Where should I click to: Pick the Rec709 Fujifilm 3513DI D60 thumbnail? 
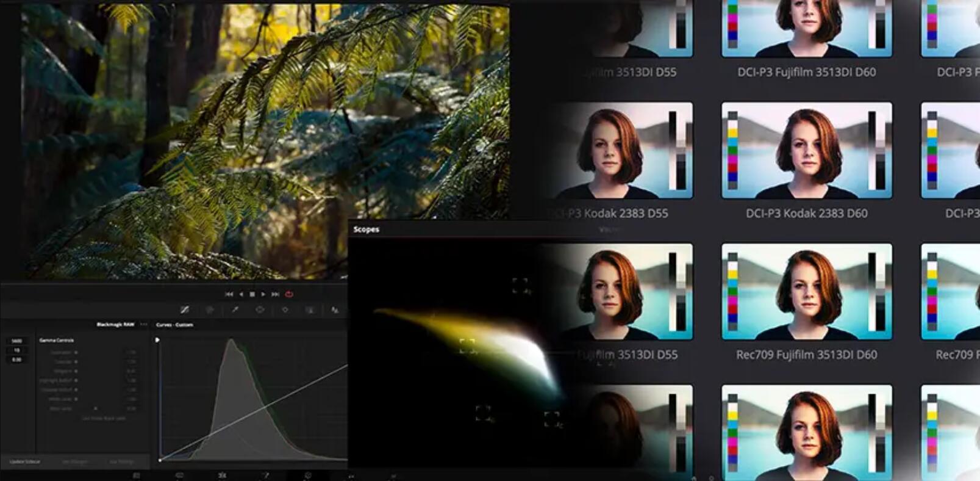click(x=806, y=291)
